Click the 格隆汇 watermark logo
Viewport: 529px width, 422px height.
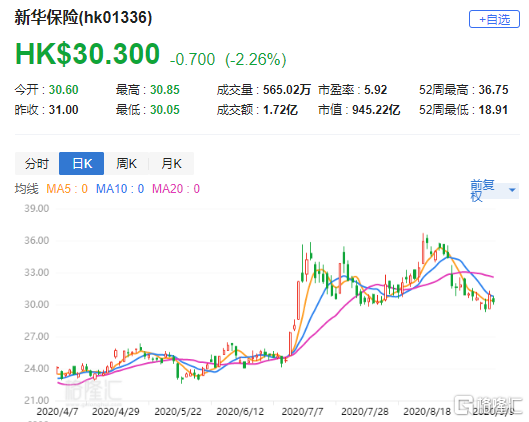(489, 404)
